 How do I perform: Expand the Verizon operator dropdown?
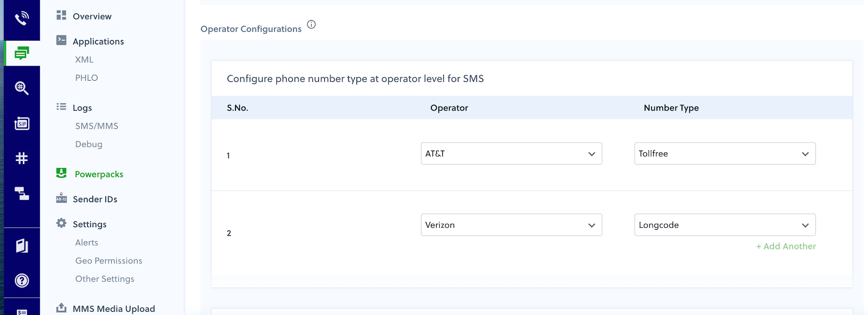[x=511, y=225]
